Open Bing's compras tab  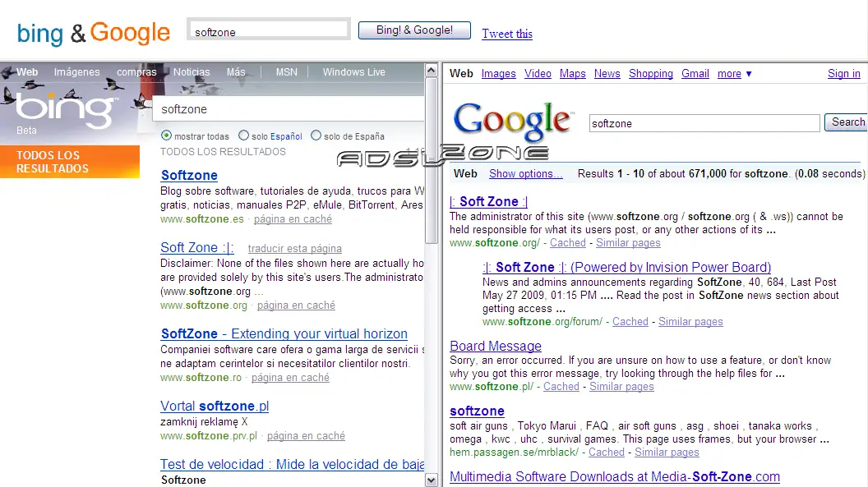tap(136, 72)
